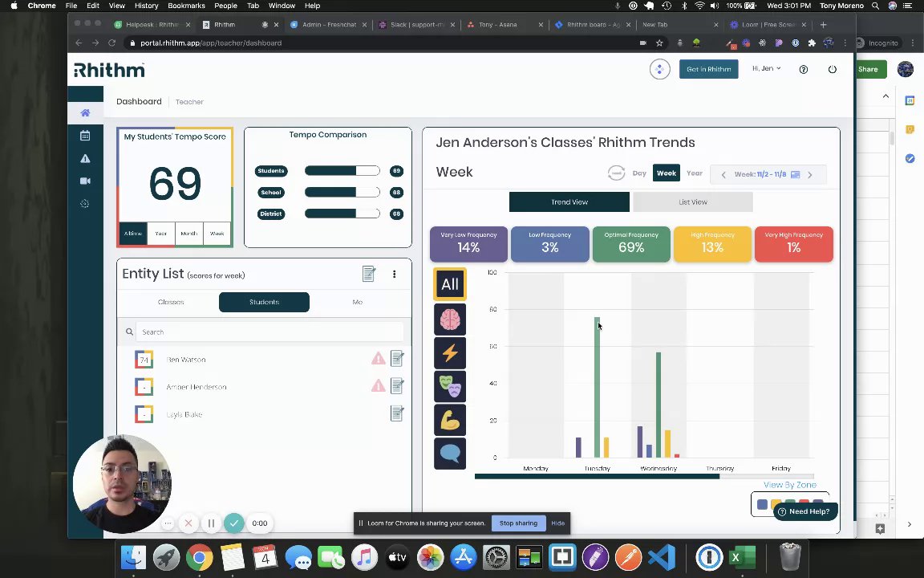Image resolution: width=924 pixels, height=578 pixels.
Task: Click the power logout icon in header
Action: tap(832, 69)
